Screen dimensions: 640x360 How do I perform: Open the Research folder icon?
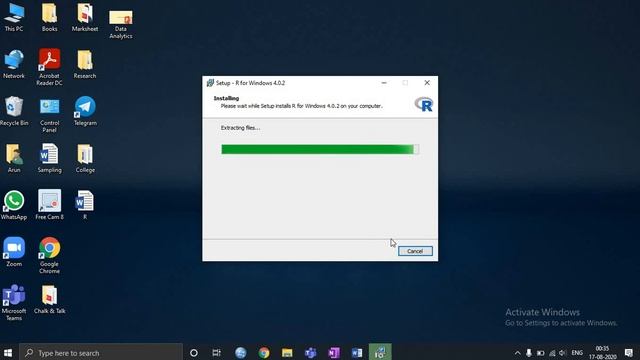[x=85, y=64]
